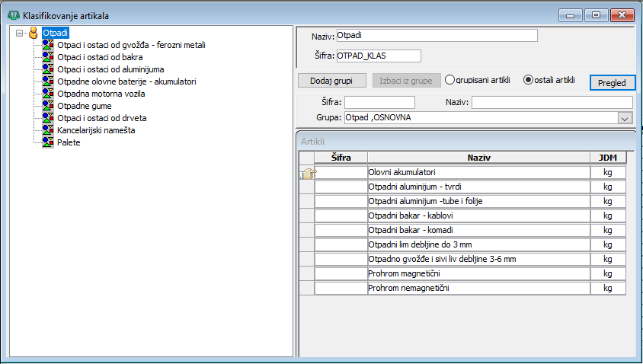643x364 pixels.
Task: Select the ostali artikli radio button
Action: tap(529, 79)
